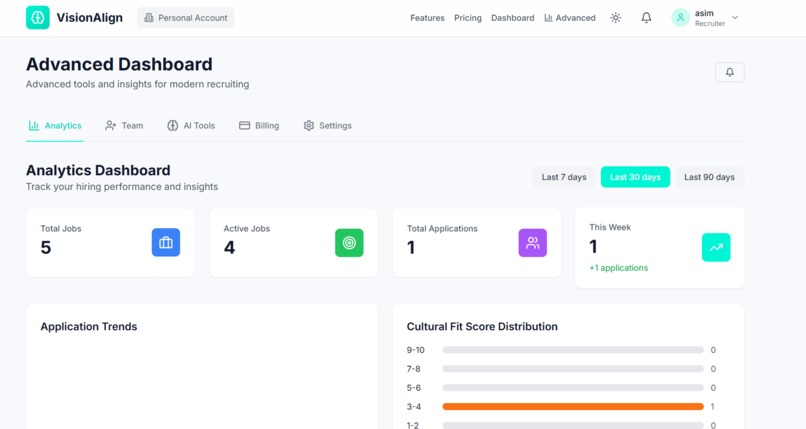Select the Last 7 days range
Image resolution: width=806 pixels, height=429 pixels.
point(564,177)
